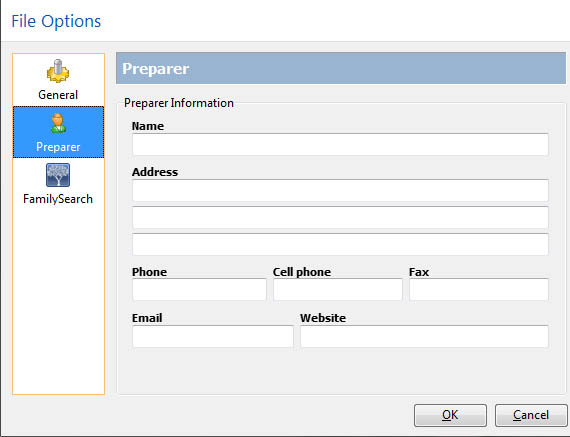Image resolution: width=570 pixels, height=437 pixels.
Task: Open the FamilySearch tree icon
Action: coord(58,175)
